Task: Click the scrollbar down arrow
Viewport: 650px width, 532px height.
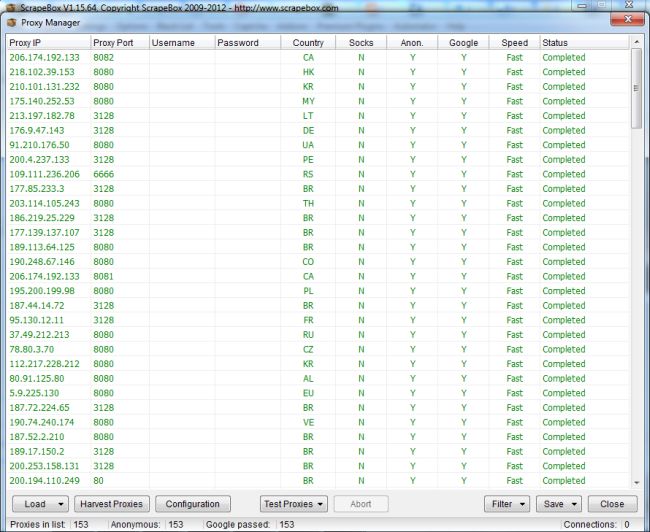Action: pos(636,483)
